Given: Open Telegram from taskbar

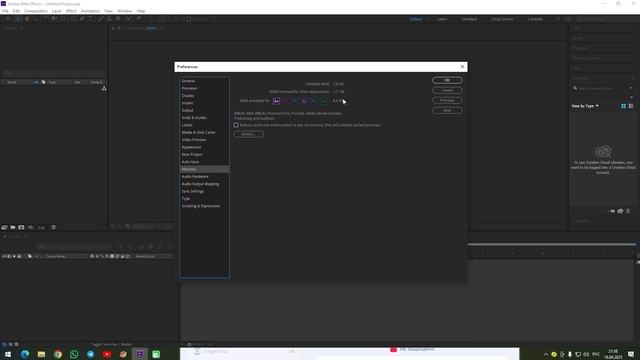Looking at the screenshot, I should 90,354.
